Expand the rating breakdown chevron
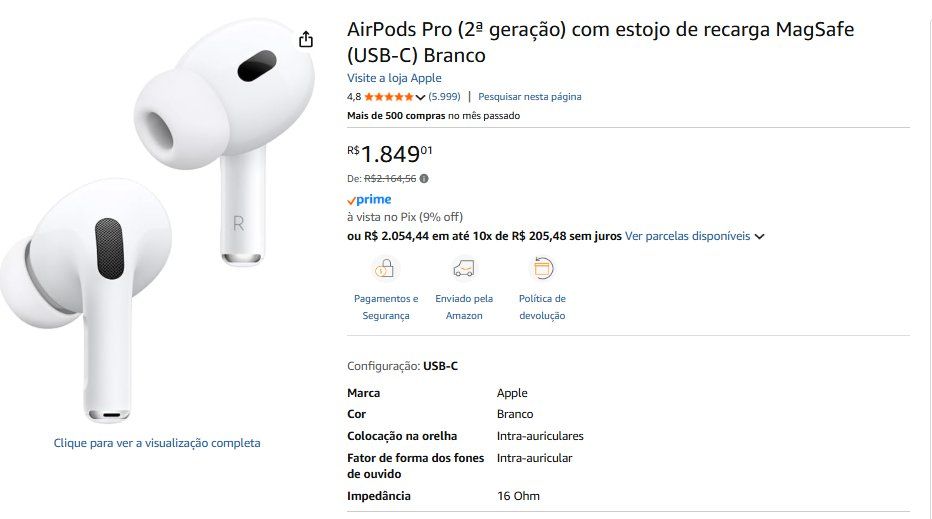 pyautogui.click(x=420, y=97)
